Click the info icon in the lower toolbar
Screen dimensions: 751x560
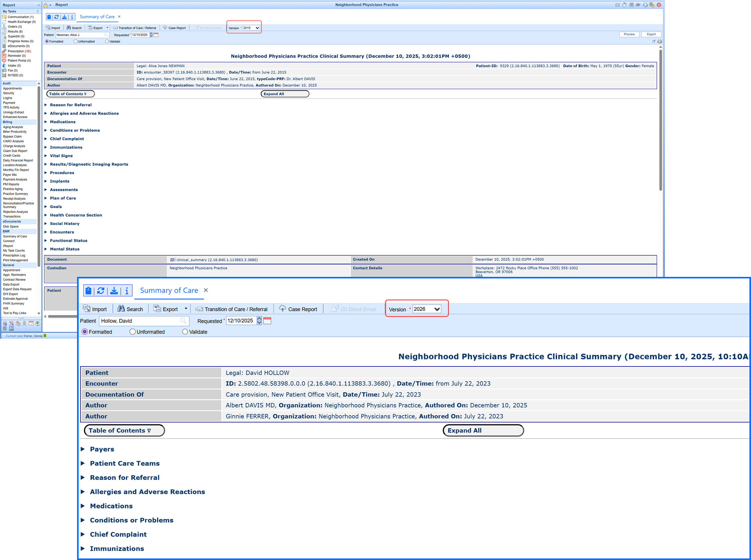coord(127,291)
